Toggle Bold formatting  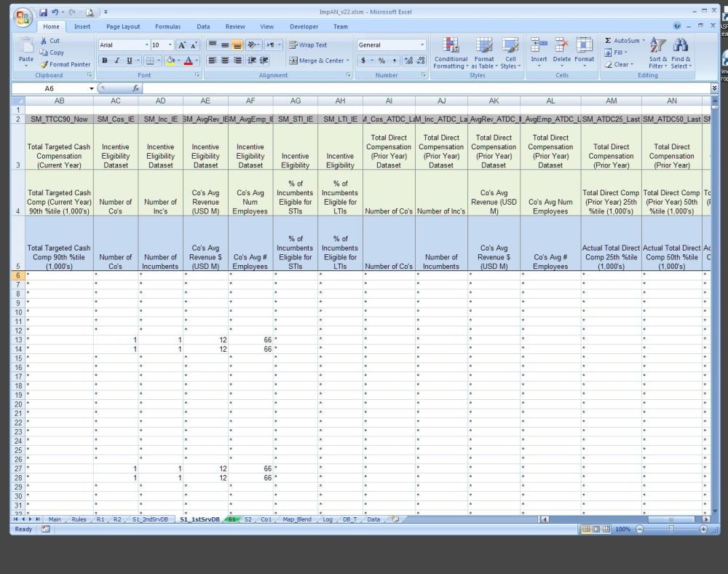coord(105,60)
